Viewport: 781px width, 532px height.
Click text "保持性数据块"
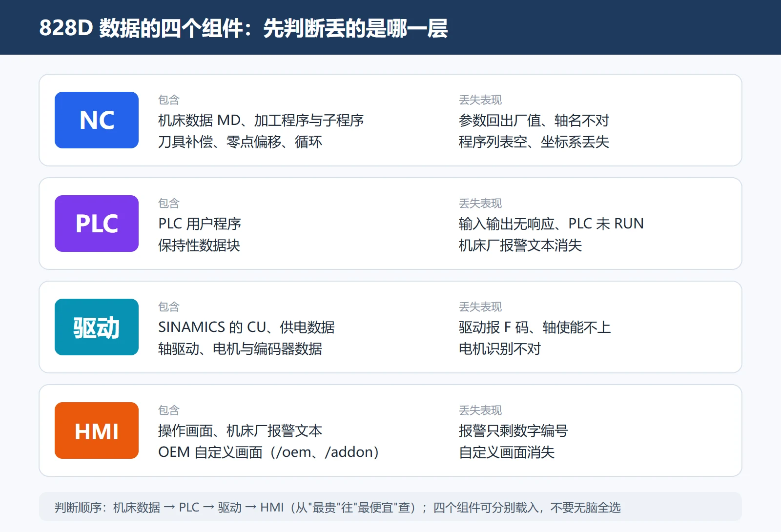coord(199,245)
